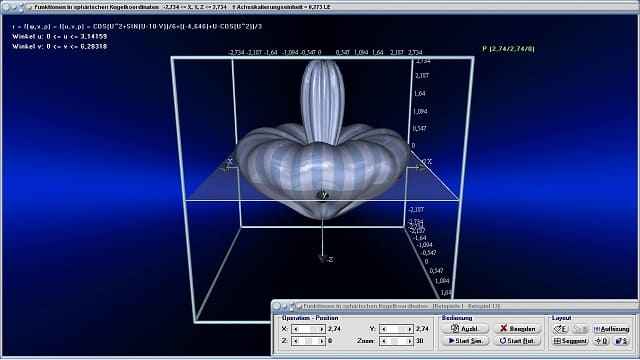Start the simulation with Start Sim.
Screen dimensions: 640x360
465,341
